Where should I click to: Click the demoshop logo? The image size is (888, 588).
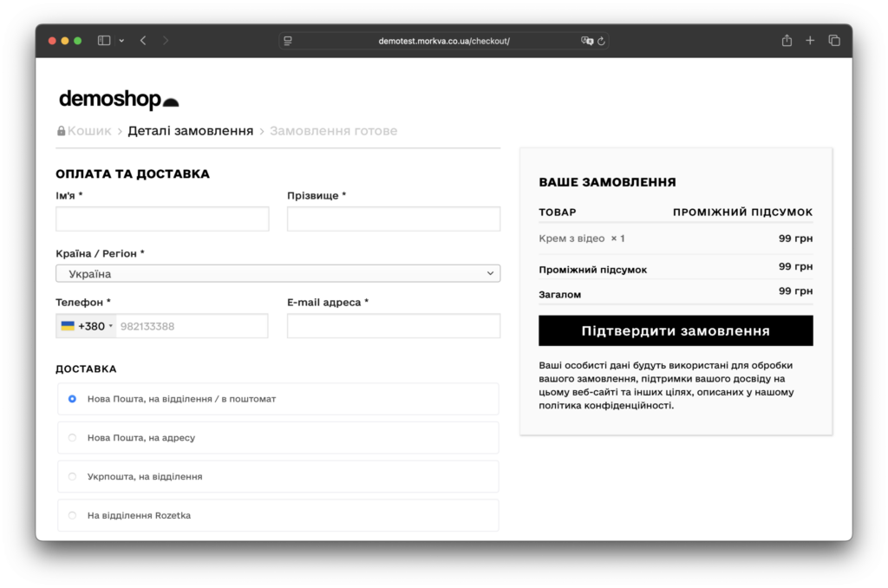(x=119, y=100)
